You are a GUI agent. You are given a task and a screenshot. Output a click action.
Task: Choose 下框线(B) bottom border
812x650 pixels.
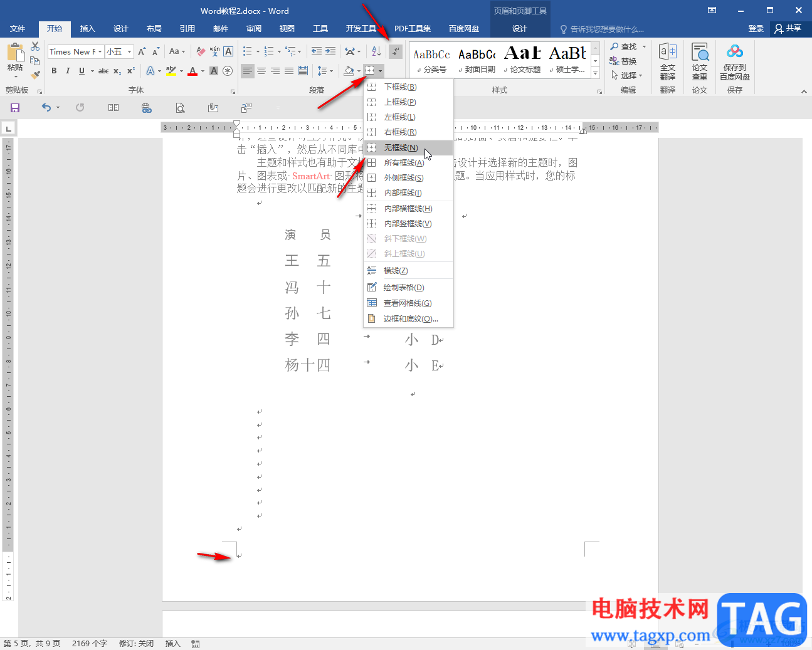408,87
